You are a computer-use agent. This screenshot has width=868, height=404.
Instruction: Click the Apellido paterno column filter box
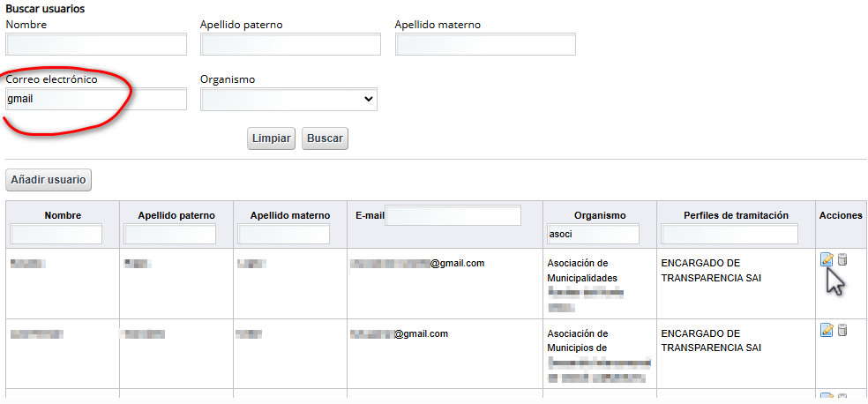click(x=170, y=235)
